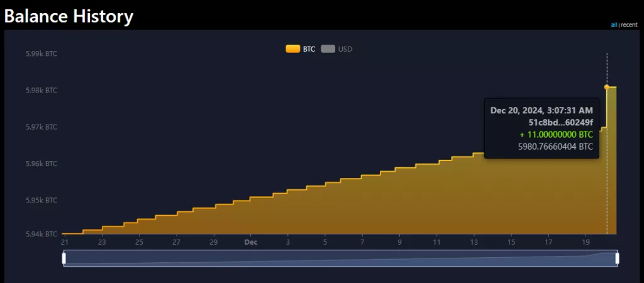The height and width of the screenshot is (283, 644).
Task: Click the left handle of range slider
Action: click(x=64, y=258)
